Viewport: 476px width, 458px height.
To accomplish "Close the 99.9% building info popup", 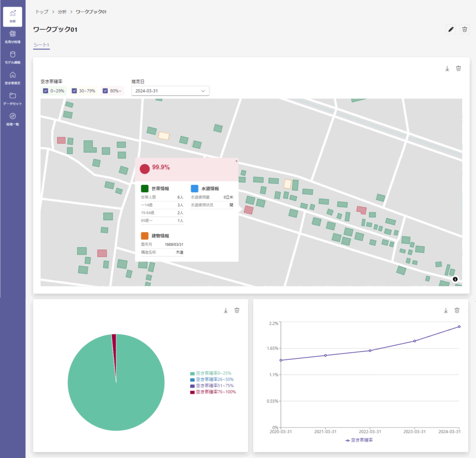I will click(x=237, y=161).
